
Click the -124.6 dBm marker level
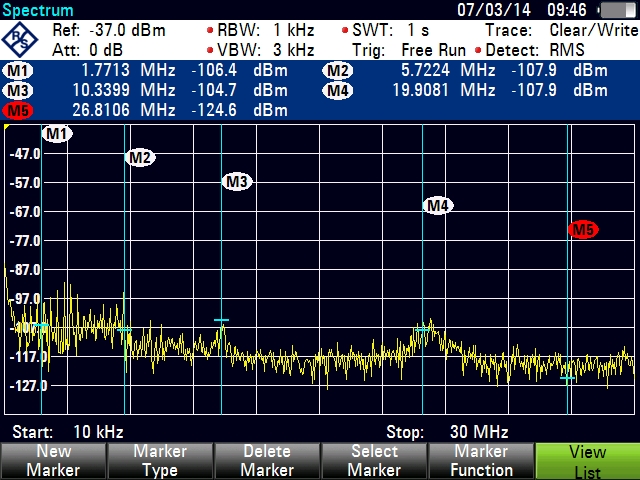click(x=240, y=110)
